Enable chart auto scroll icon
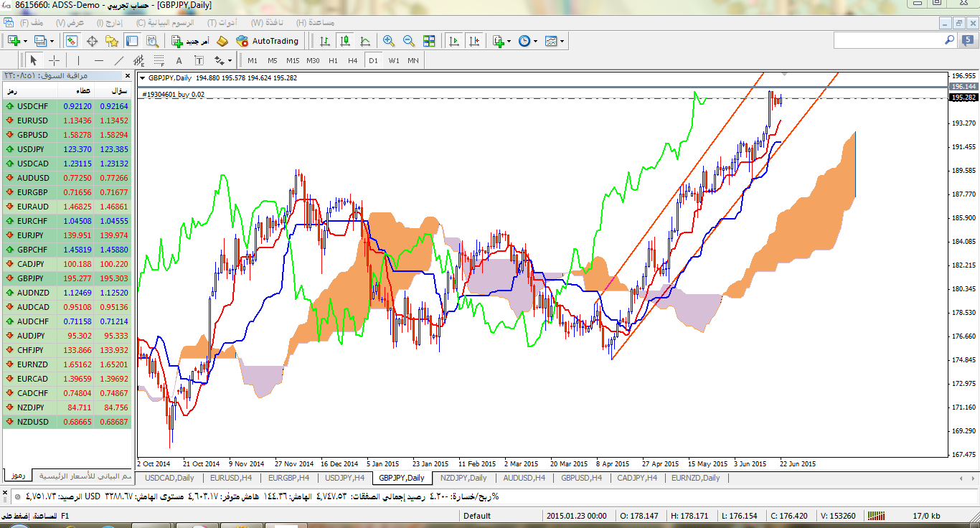 453,41
